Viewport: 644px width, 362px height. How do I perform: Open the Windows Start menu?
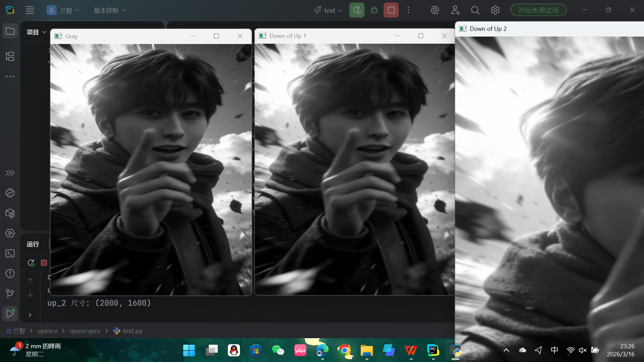(x=189, y=351)
